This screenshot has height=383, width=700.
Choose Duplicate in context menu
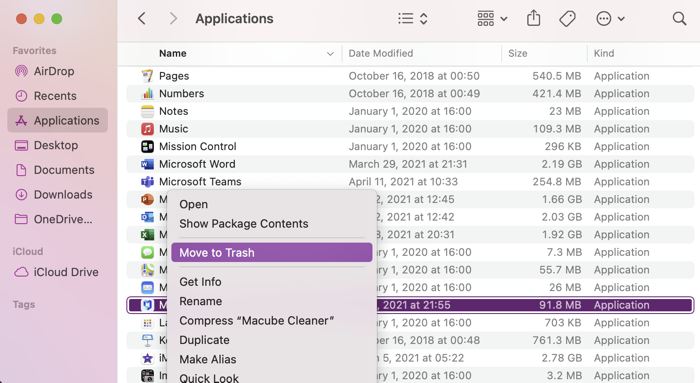tap(271, 340)
